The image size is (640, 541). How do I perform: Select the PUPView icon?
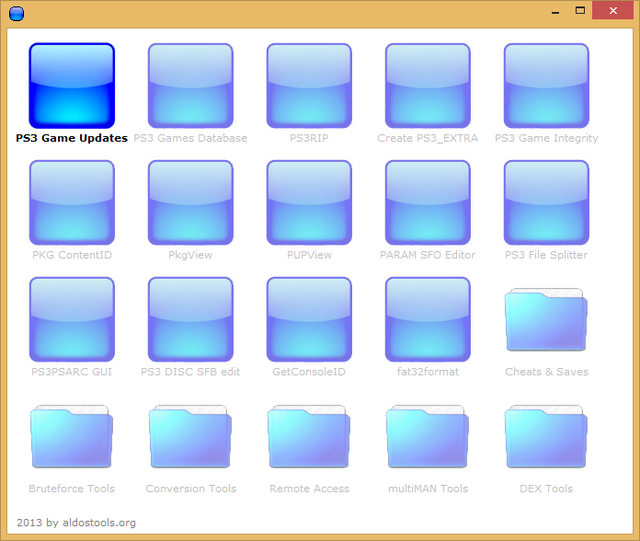309,203
